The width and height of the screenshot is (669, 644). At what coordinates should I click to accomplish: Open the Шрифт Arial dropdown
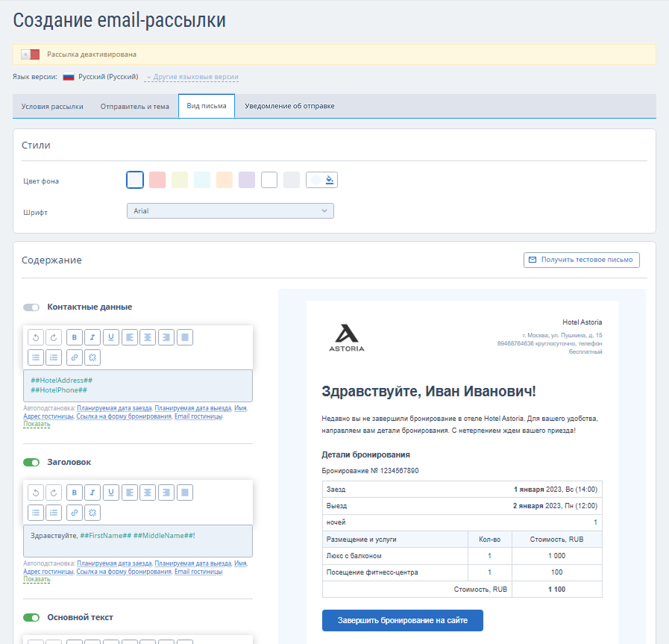230,211
